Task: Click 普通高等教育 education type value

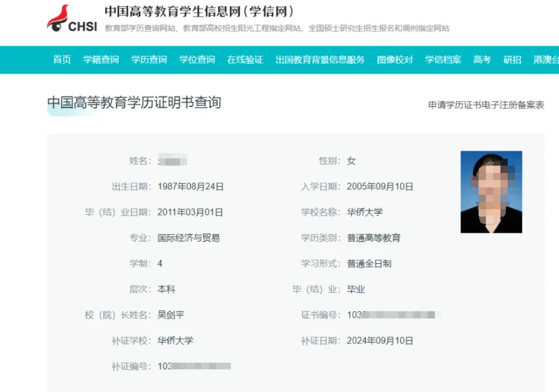Action: (374, 238)
